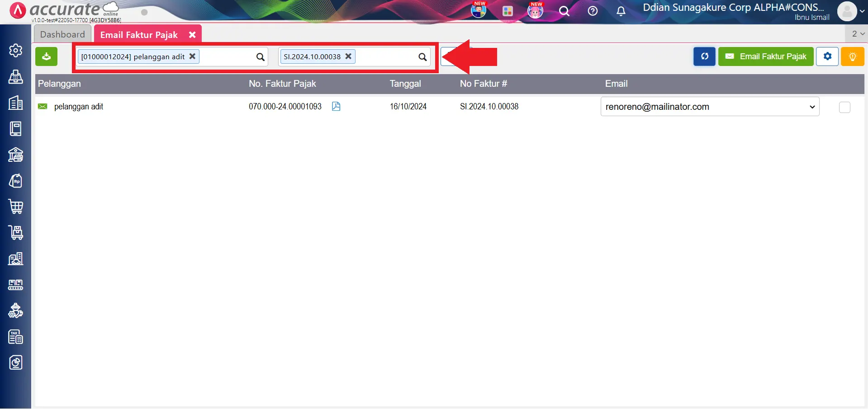Select the Email Faktur Pajak tab
Screen dimensions: 868x409
pos(139,35)
